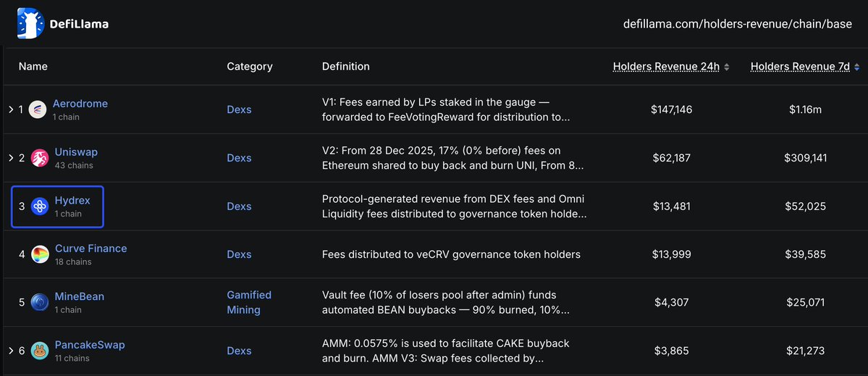Sort by Holders Revenue 24h arrows
Screen dimensions: 868x376
726,67
